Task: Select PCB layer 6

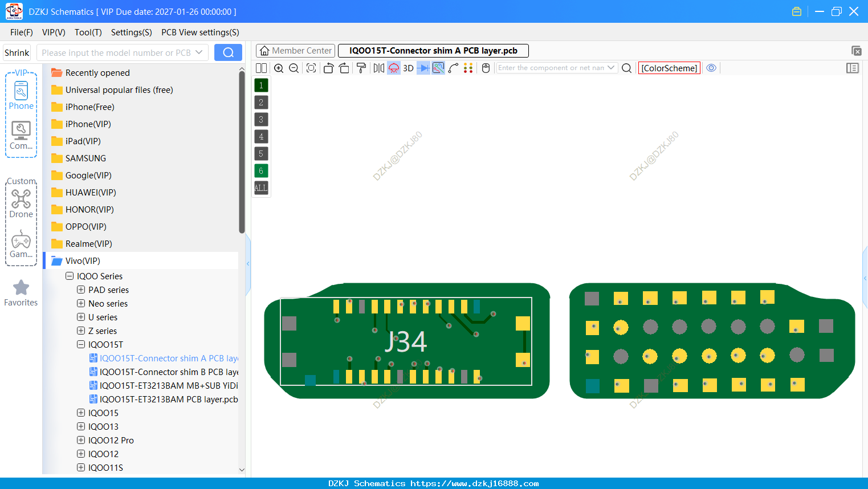Action: point(261,171)
